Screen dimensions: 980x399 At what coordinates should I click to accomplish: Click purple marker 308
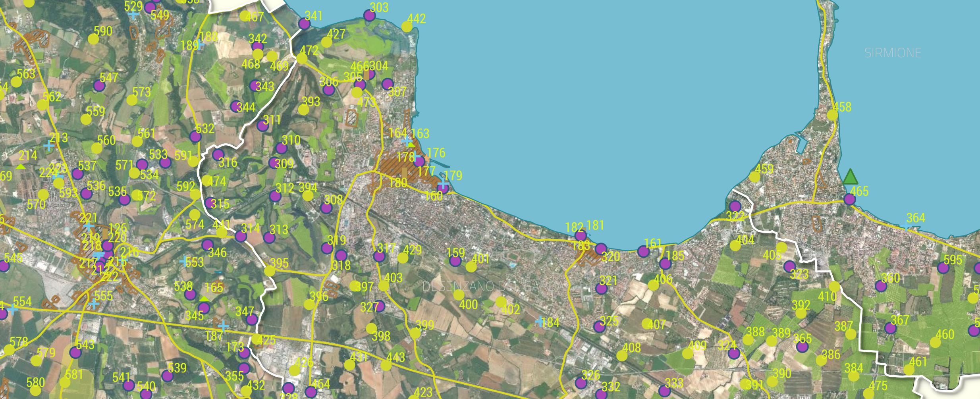click(x=326, y=208)
